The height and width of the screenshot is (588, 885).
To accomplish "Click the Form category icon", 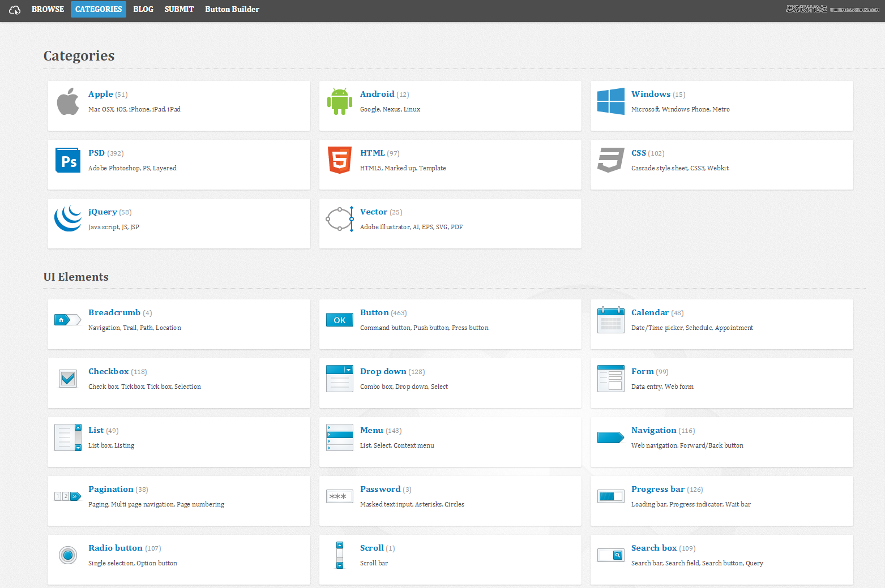I will (611, 379).
